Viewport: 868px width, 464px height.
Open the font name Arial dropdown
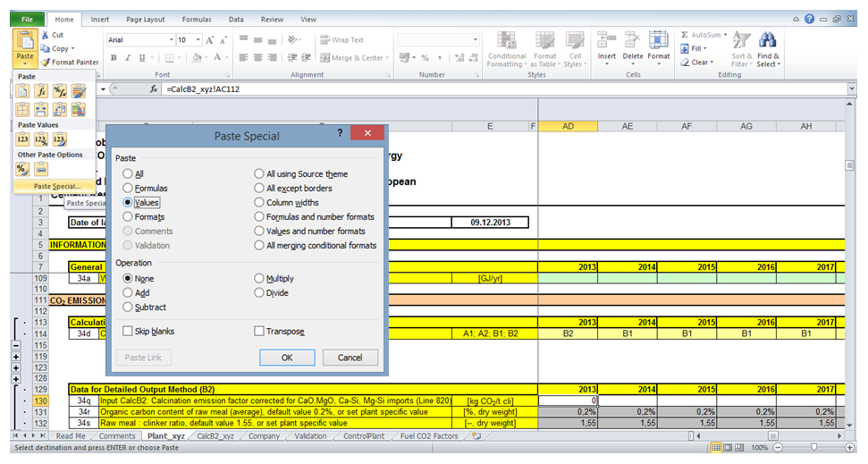[171, 40]
